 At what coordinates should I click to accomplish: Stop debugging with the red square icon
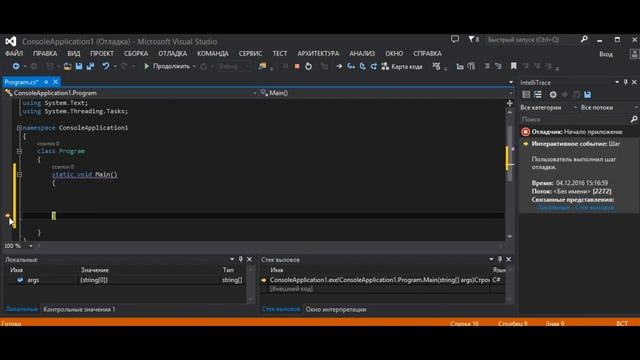pyautogui.click(x=297, y=66)
